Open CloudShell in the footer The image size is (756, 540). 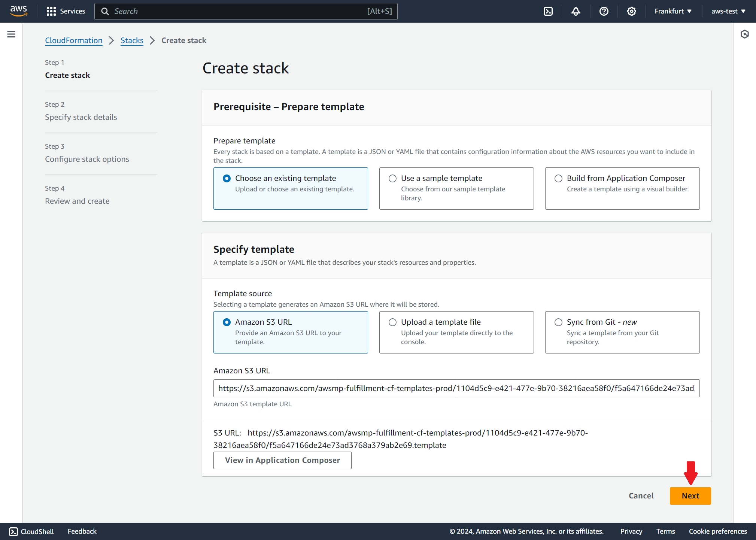[31, 531]
